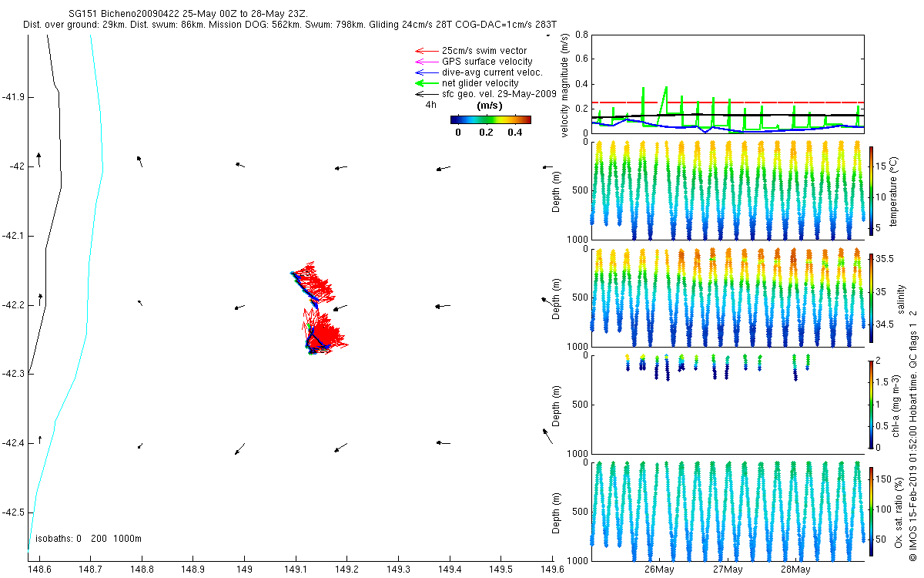Click the velocity color scale bar labeled (m/s)
This screenshot has height=578, width=924.
point(490,119)
